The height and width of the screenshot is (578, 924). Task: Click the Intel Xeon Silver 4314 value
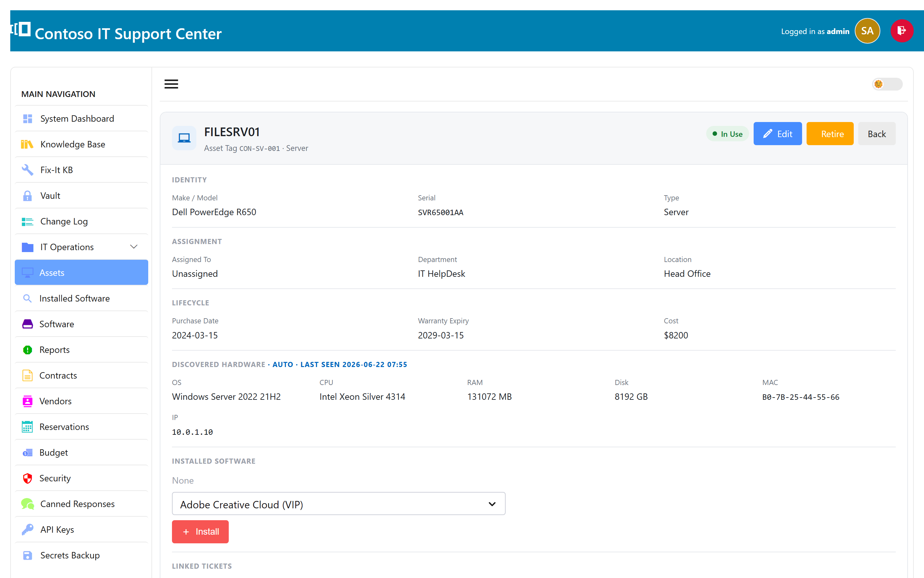click(362, 397)
